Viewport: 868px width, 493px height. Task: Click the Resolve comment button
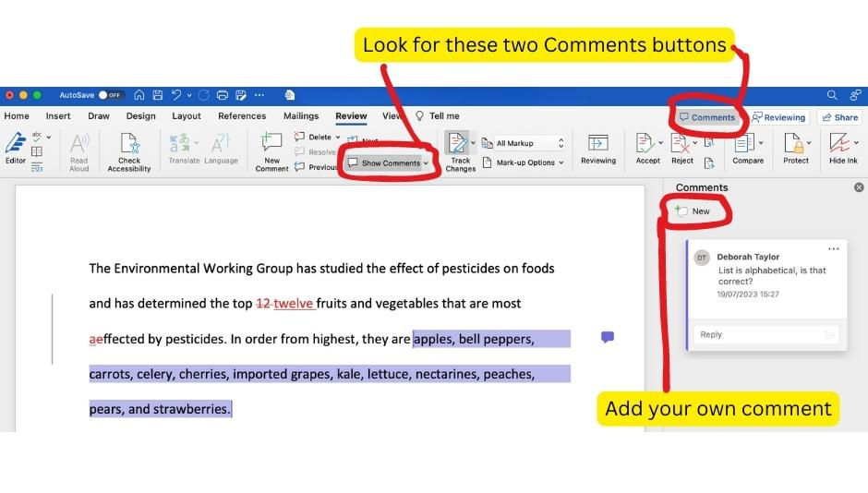[x=316, y=151]
